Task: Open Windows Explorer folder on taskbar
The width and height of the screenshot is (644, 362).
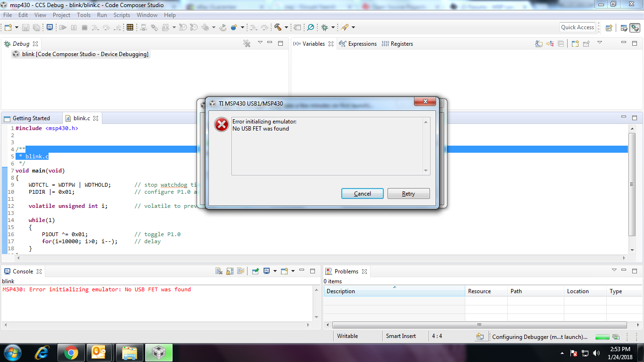Action: 129,353
